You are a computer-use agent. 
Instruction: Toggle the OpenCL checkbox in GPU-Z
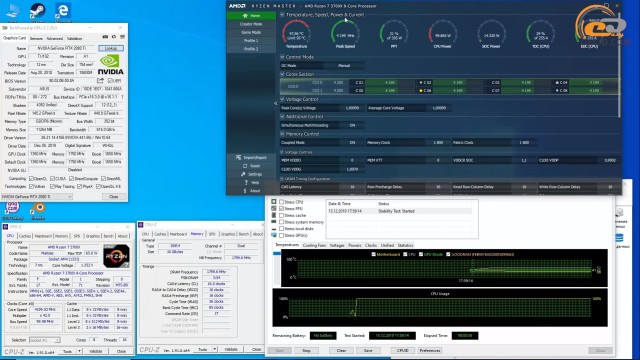31,179
